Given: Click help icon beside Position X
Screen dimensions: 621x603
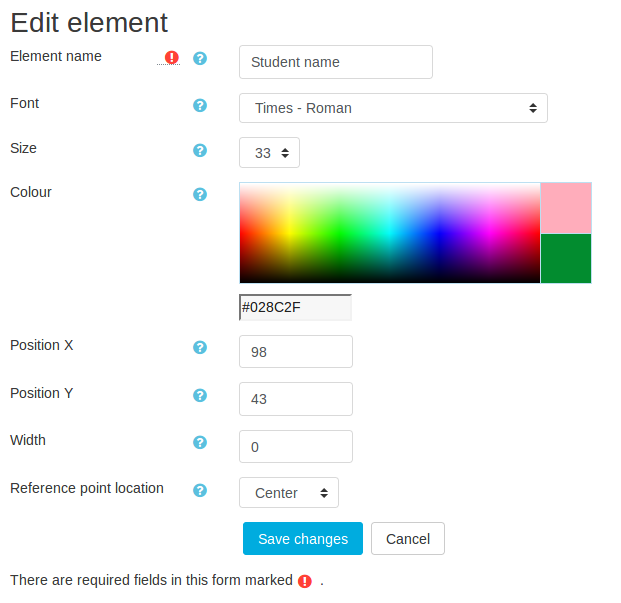Looking at the screenshot, I should pos(200,347).
